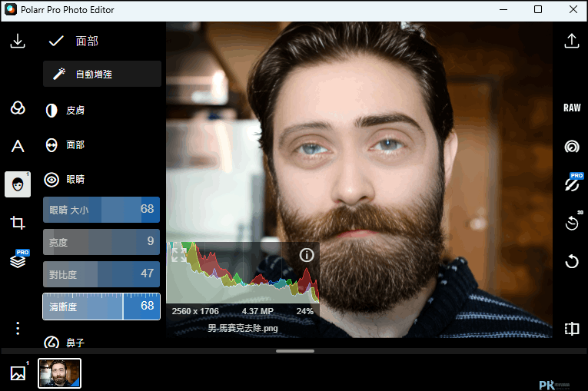
Task: Confirm face edits with the checkmark
Action: coord(56,41)
